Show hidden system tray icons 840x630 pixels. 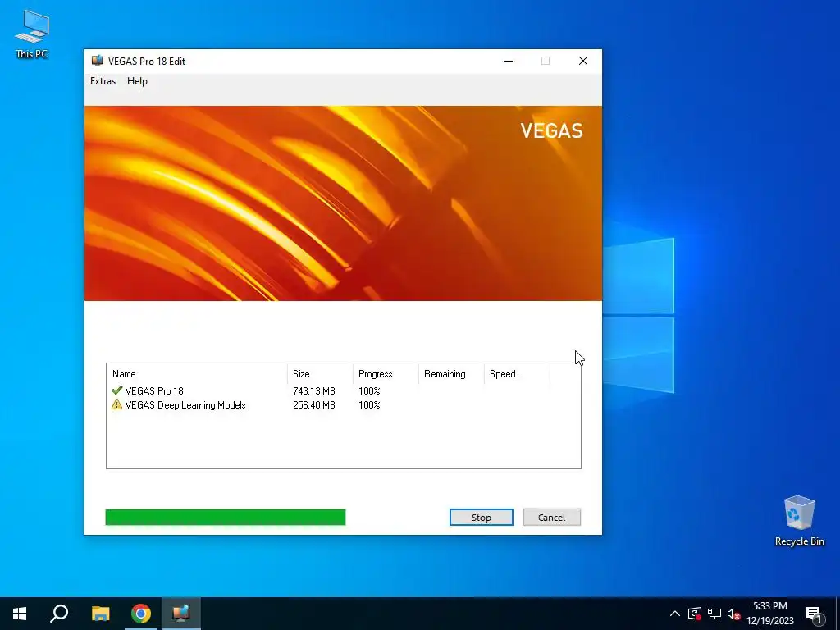tap(675, 614)
